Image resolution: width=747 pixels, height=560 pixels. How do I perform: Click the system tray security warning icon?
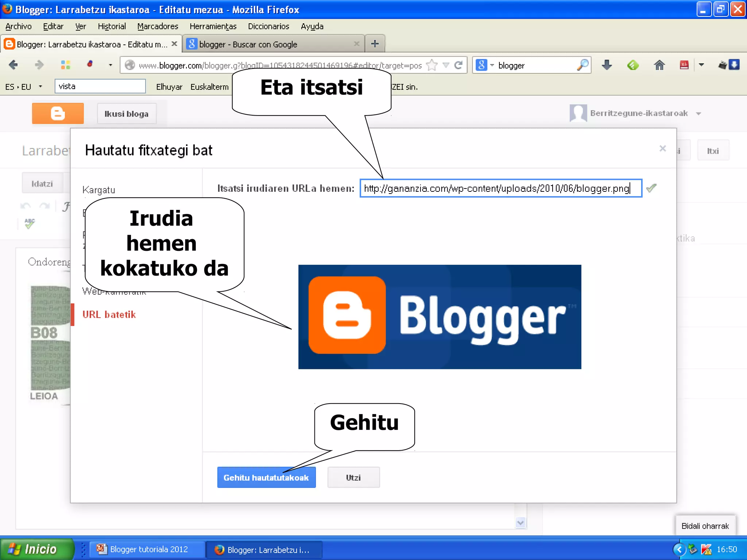[x=706, y=549]
